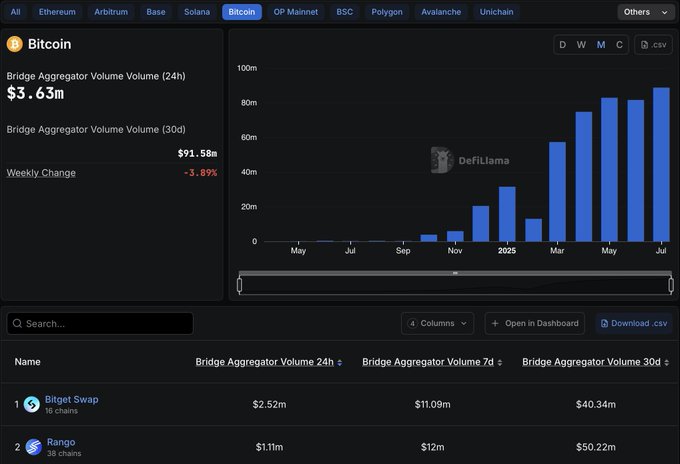
Task: Click sort arrows beside Bridge Aggregator Volume 30d
Action: [667, 363]
